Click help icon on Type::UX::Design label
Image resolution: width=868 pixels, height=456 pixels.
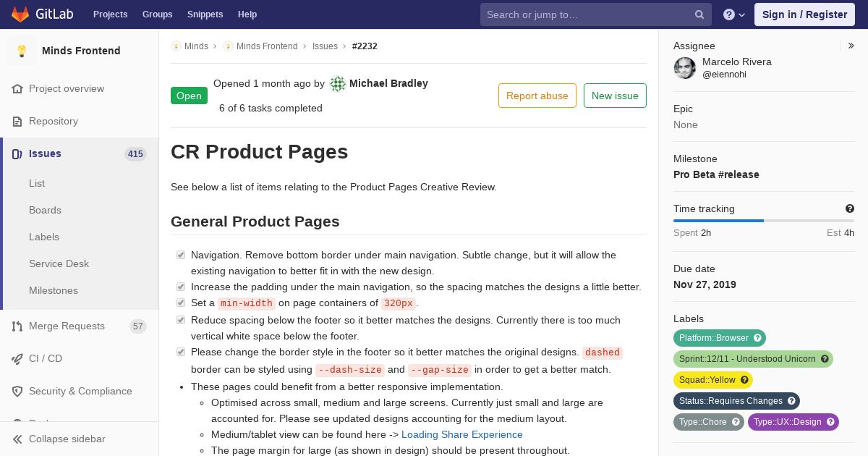(x=830, y=422)
